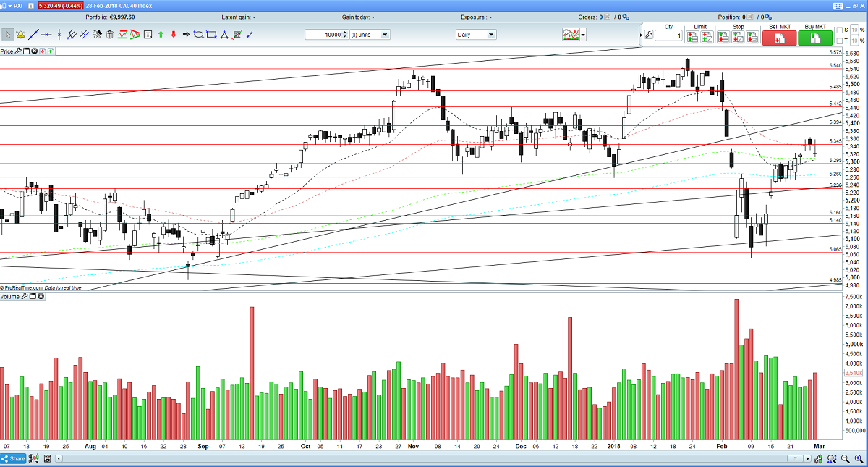This screenshot has height=467, width=868.
Task: Zoom in with the magnifier plus icon
Action: point(859,459)
